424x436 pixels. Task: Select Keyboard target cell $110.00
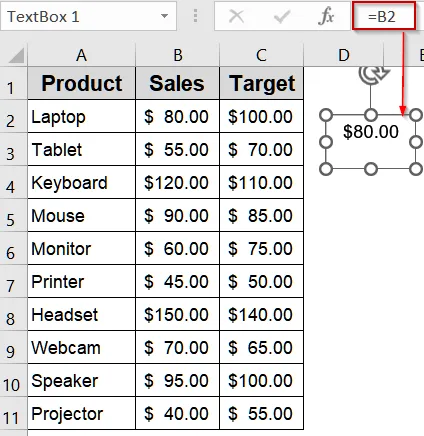262,182
